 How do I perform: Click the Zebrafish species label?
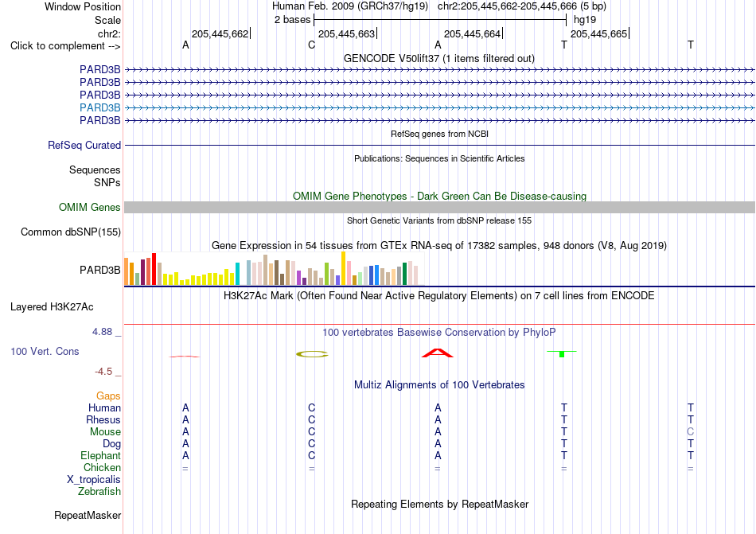[x=99, y=492]
